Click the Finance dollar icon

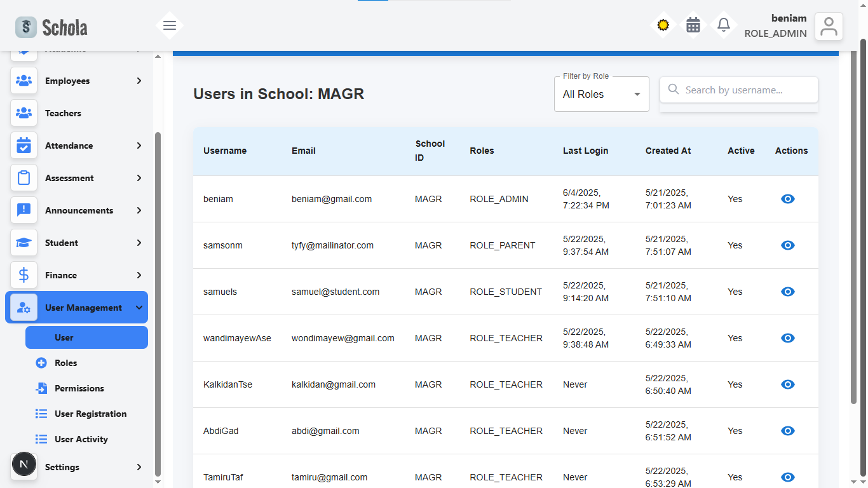point(24,275)
